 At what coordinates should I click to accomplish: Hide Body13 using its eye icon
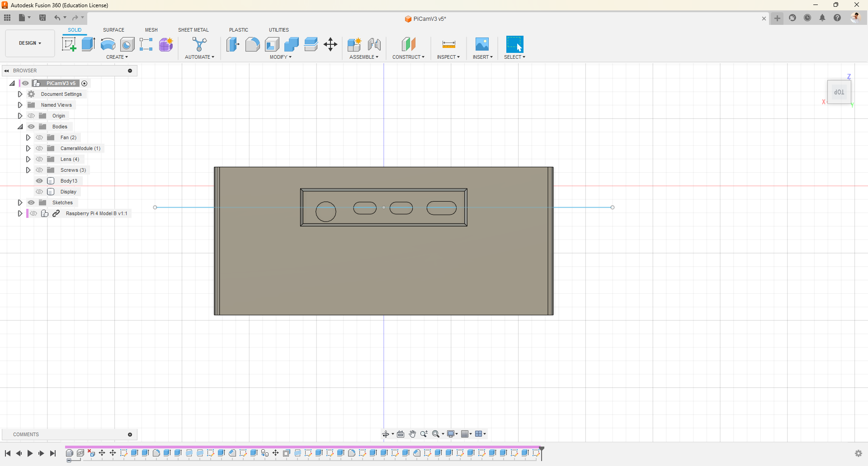[39, 181]
